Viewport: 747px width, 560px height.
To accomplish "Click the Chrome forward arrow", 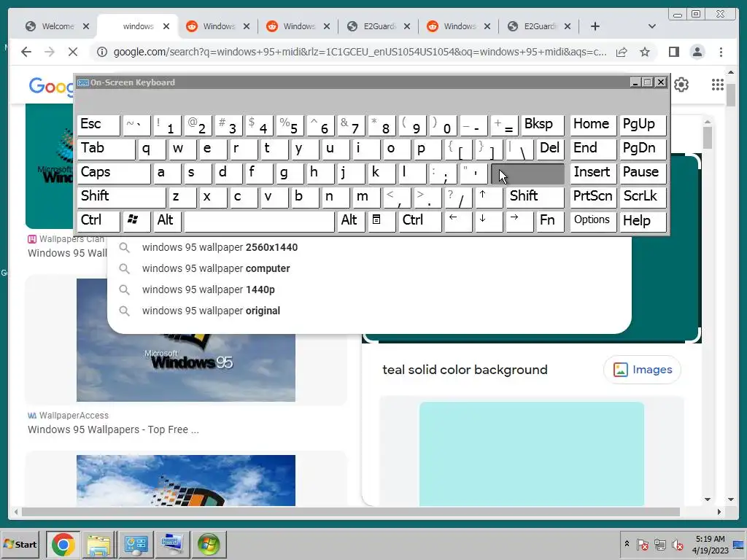I will tap(50, 52).
